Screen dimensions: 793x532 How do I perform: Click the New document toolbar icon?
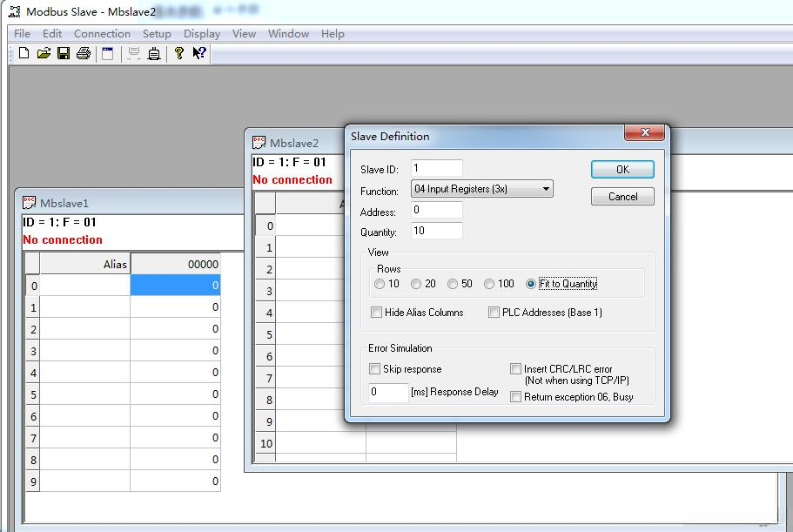(x=24, y=53)
